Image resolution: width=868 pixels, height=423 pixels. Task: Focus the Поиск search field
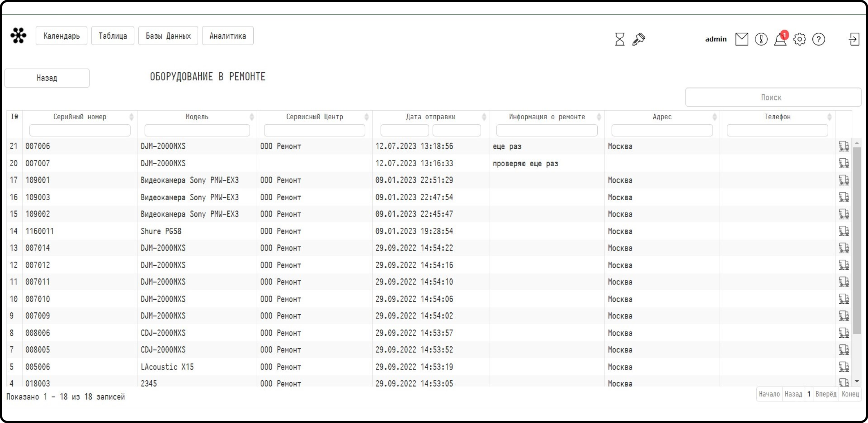(x=773, y=97)
